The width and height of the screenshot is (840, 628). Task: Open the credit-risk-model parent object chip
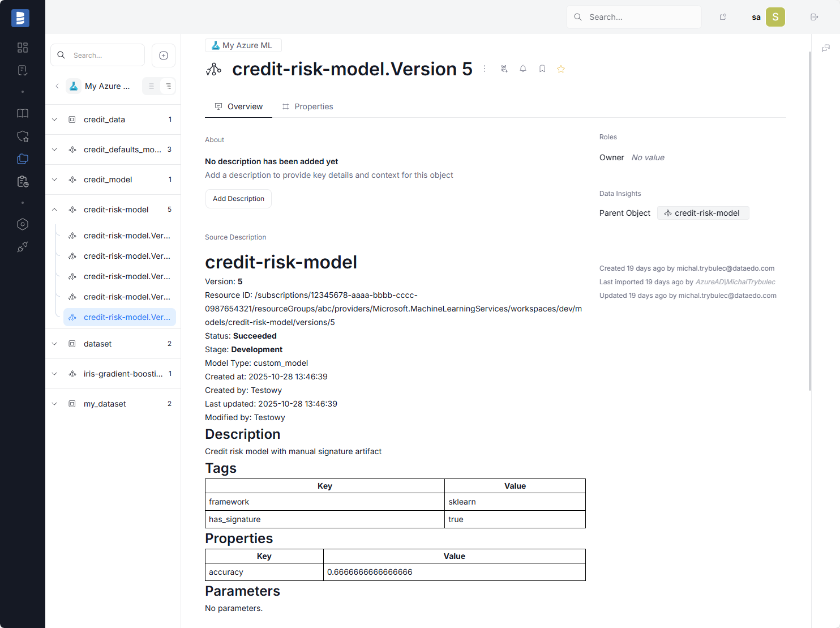point(703,213)
